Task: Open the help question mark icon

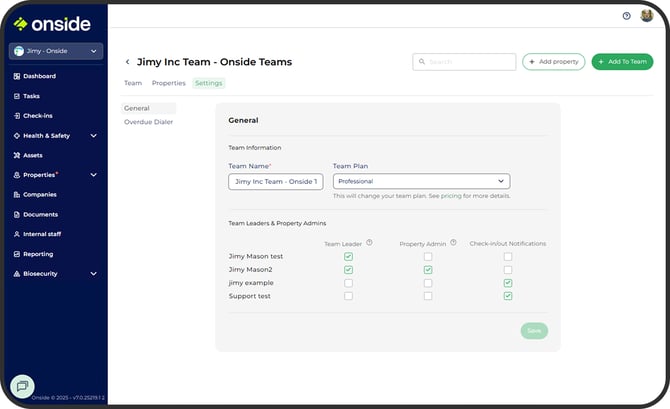Action: tap(626, 16)
